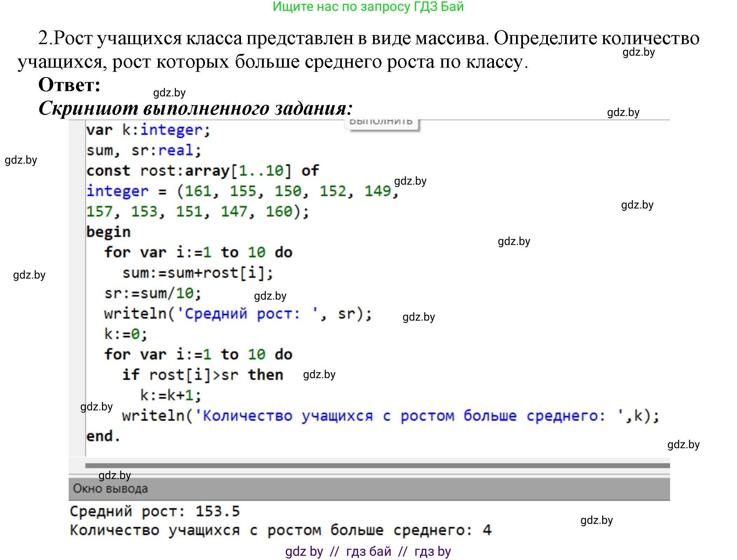Click the output line 'Средний рост: 153.5'
The height and width of the screenshot is (560, 737).
[x=155, y=511]
